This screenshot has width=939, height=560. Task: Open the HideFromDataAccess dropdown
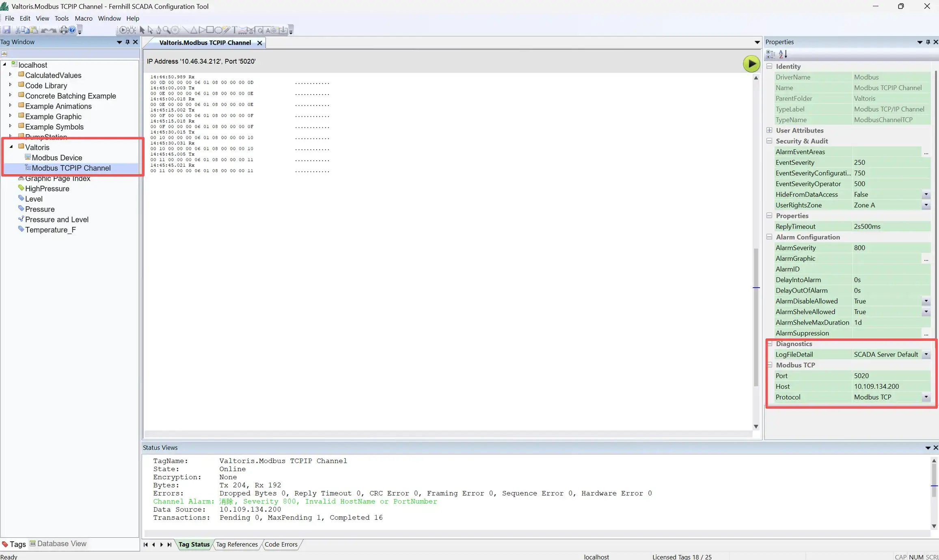(x=926, y=194)
